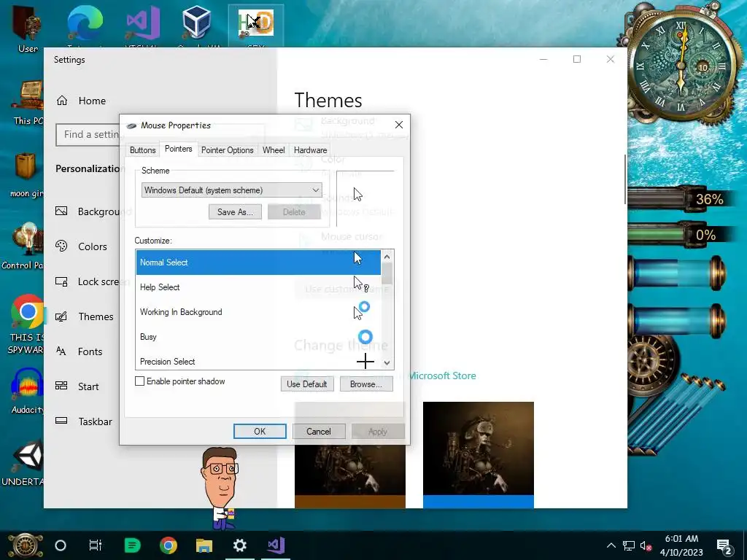Open Task View on the taskbar
Image resolution: width=747 pixels, height=560 pixels.
pos(96,545)
